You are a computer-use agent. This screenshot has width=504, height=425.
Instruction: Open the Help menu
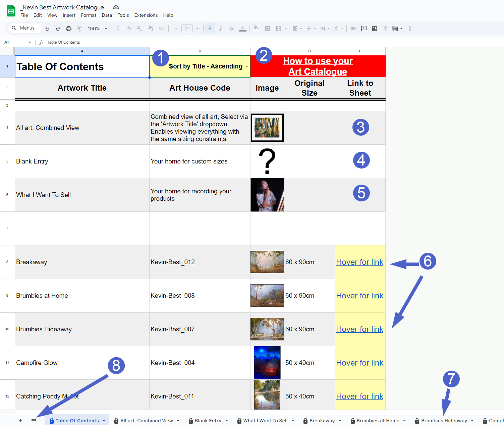[x=168, y=15]
